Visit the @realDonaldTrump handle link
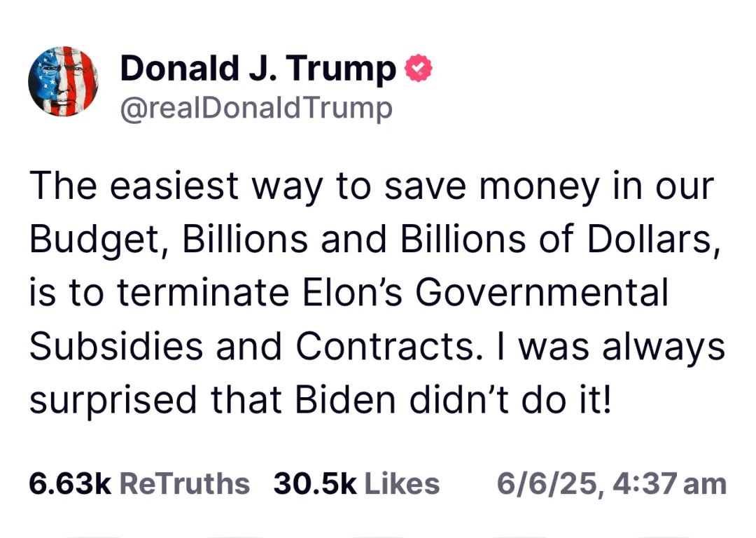756x538 pixels. coord(256,109)
